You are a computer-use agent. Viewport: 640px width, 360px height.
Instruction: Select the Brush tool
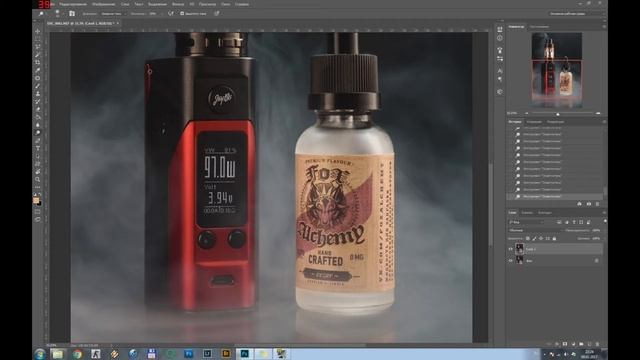point(38,86)
